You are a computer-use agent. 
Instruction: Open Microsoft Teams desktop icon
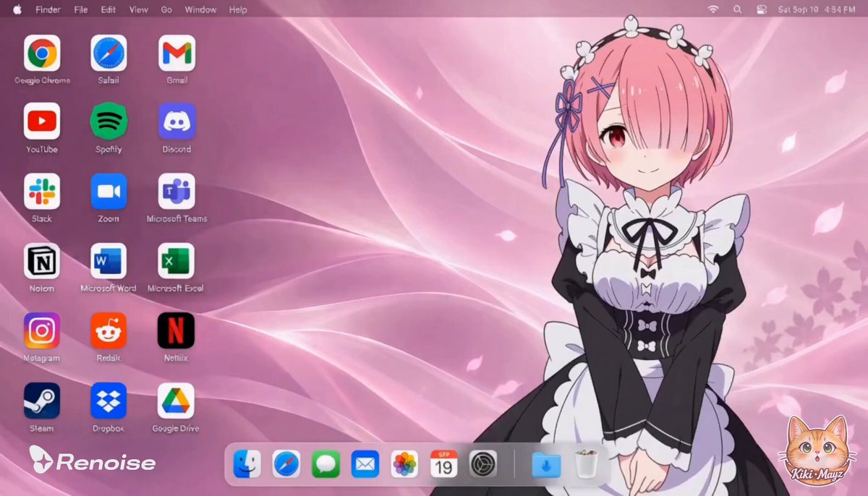[176, 191]
